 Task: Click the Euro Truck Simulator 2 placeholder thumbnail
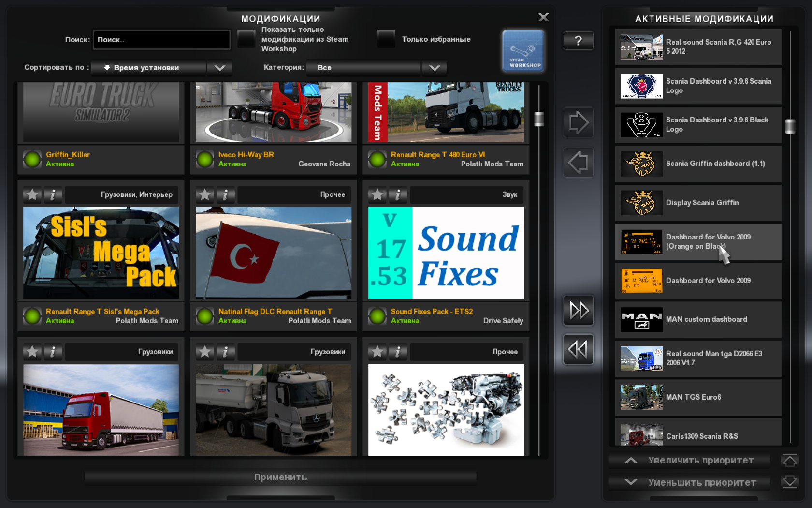tap(101, 112)
